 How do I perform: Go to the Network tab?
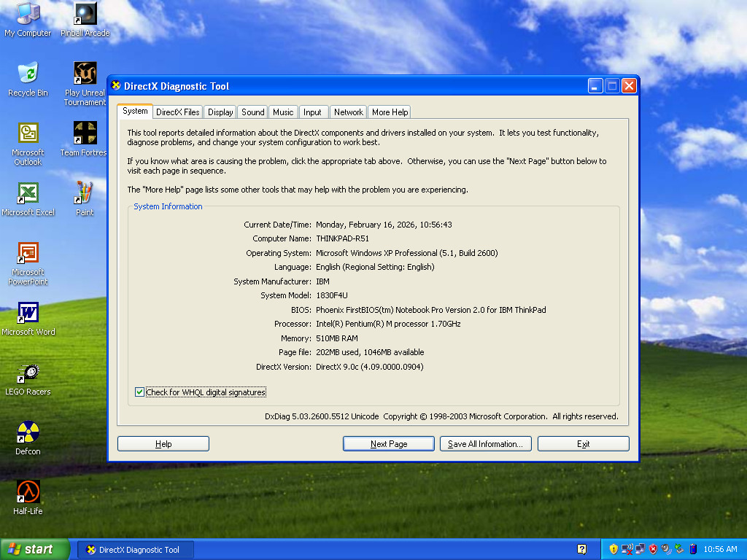[348, 112]
